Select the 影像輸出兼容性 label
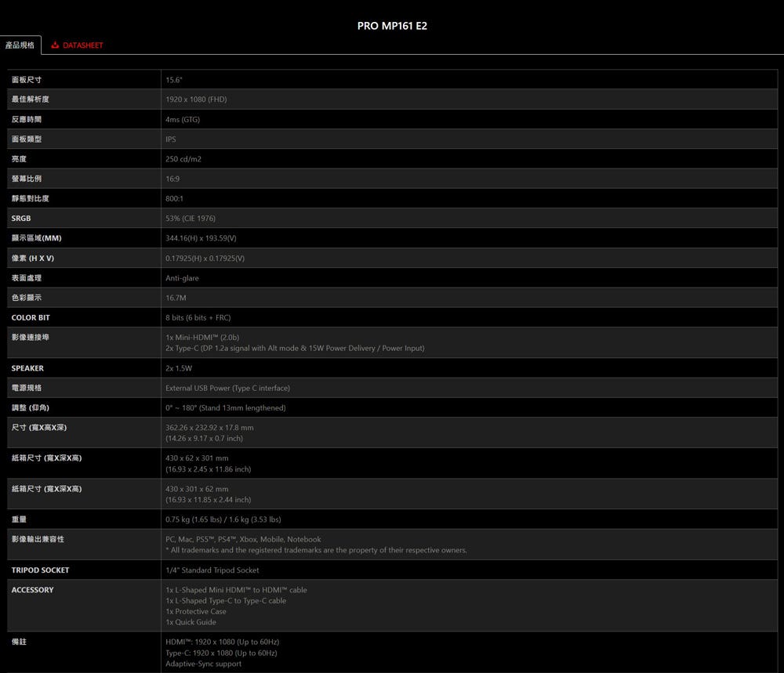Image resolution: width=784 pixels, height=673 pixels. pyautogui.click(x=38, y=539)
